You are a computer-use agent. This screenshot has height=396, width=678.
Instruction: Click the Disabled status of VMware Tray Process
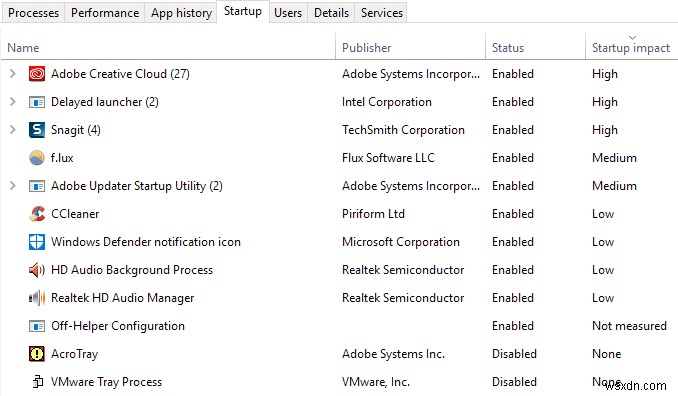[x=514, y=382]
